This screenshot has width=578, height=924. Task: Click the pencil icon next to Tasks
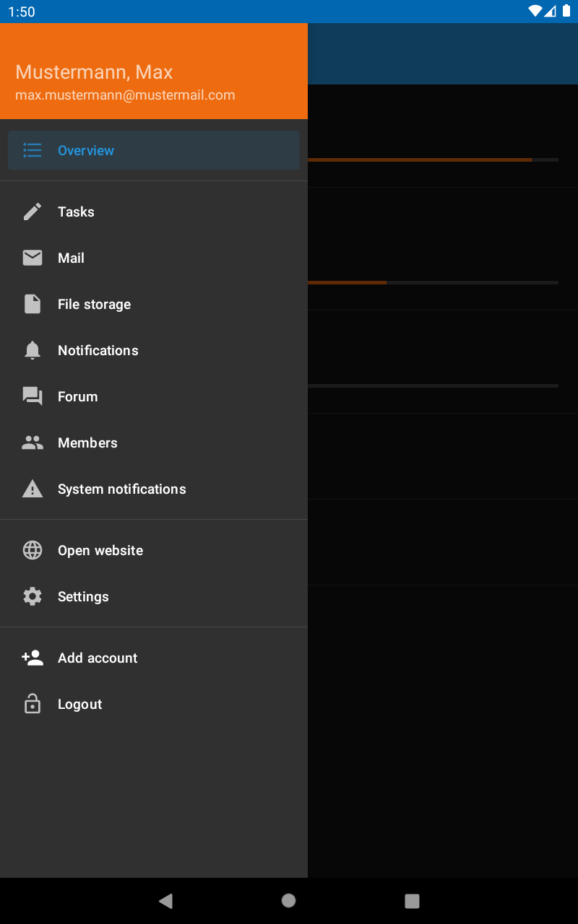click(33, 212)
